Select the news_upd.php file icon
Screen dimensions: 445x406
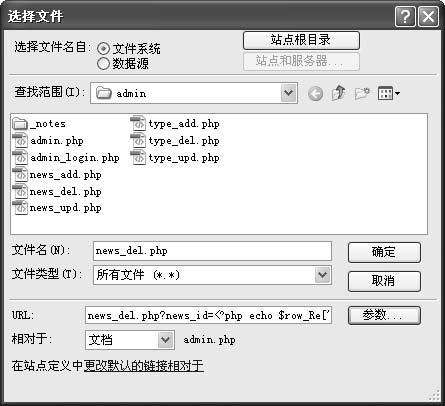point(20,207)
